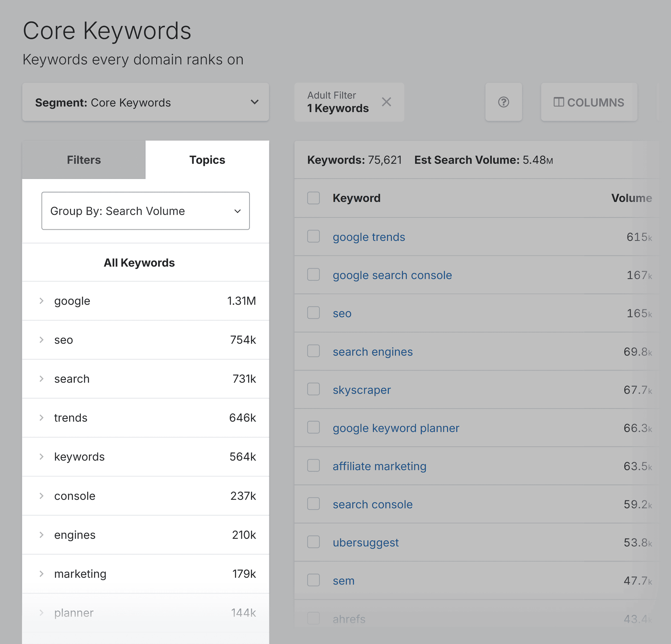Viewport: 671px width, 644px height.
Task: Click the 1.31M google volume value
Action: click(x=241, y=301)
